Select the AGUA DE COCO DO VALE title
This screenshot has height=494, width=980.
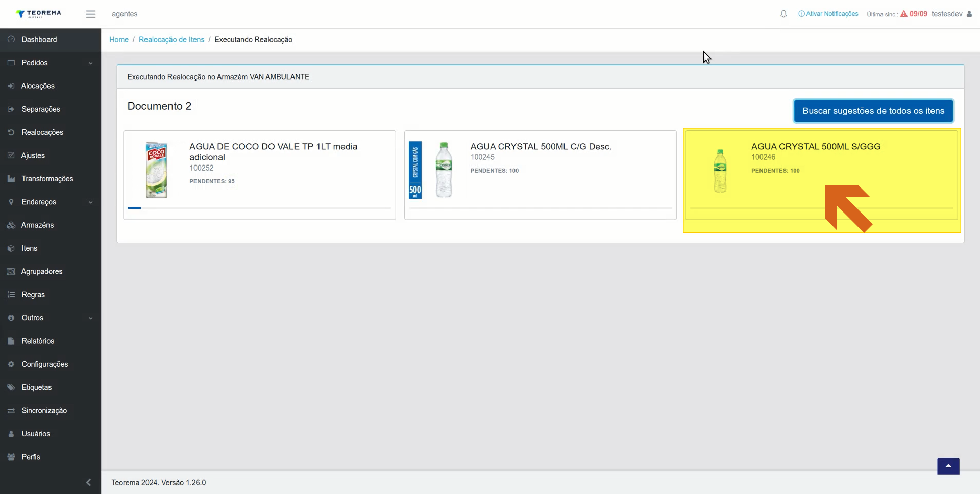point(274,152)
